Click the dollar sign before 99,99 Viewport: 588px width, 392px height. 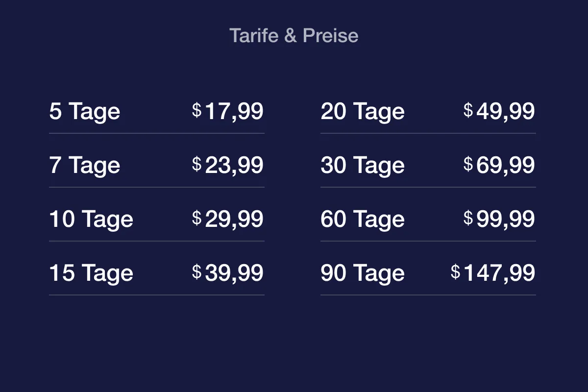(468, 218)
